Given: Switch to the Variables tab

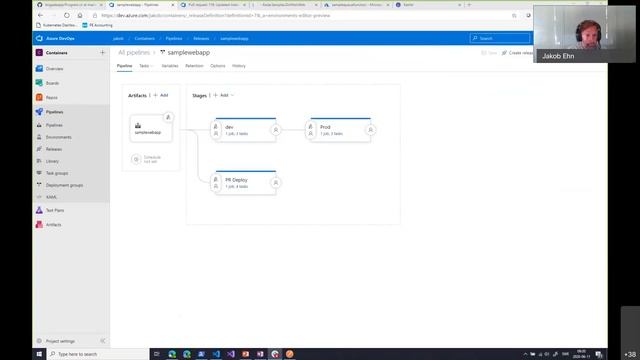Looking at the screenshot, I should click(170, 66).
